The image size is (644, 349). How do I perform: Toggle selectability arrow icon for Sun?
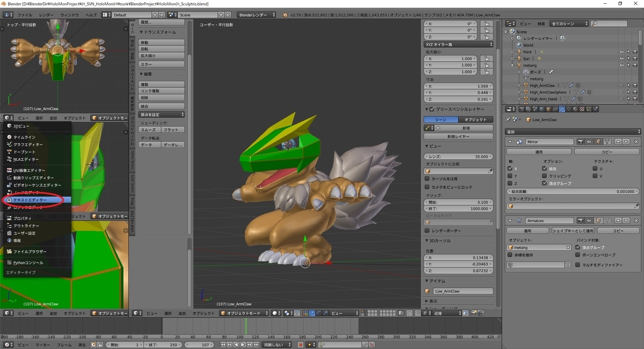629,59
